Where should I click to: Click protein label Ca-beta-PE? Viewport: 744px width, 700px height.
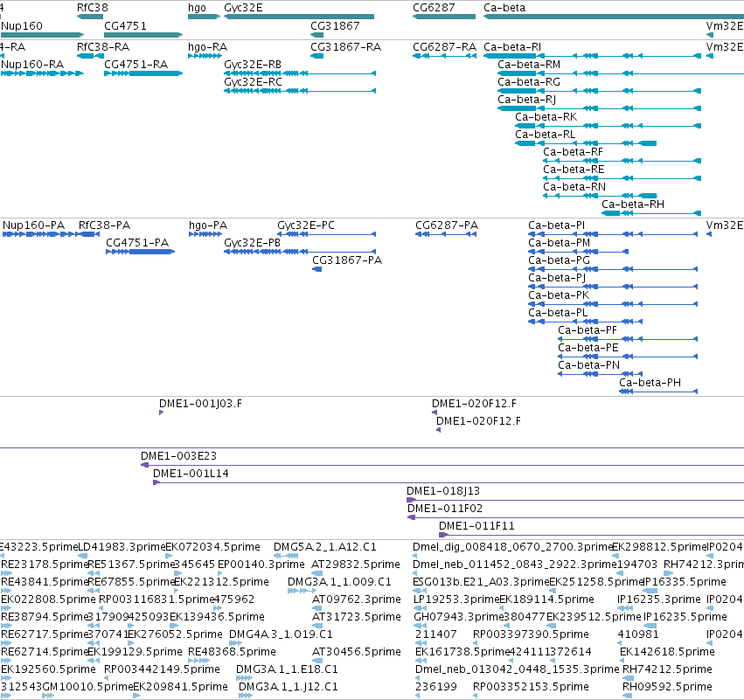(588, 348)
